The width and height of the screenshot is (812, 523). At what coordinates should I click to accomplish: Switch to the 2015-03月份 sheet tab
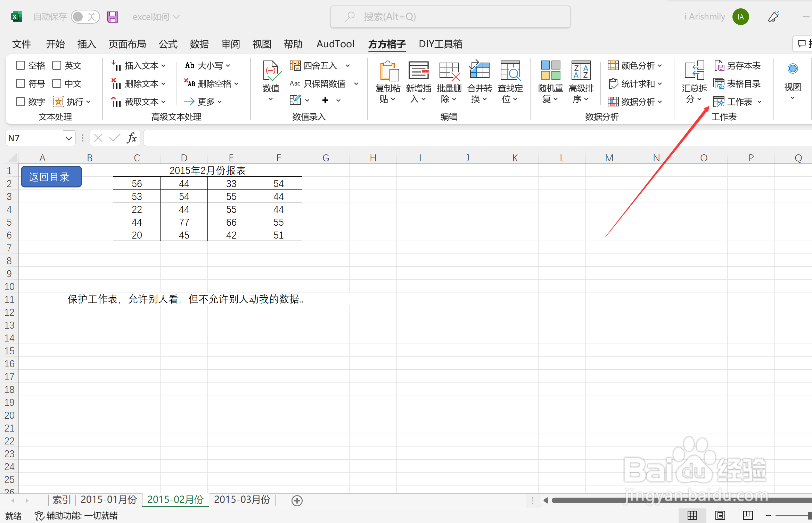coord(242,500)
